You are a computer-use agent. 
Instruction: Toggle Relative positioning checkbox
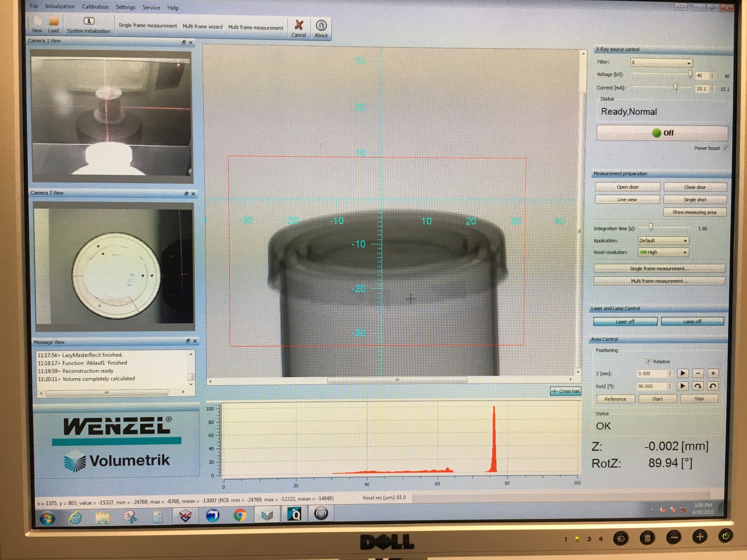pos(648,361)
